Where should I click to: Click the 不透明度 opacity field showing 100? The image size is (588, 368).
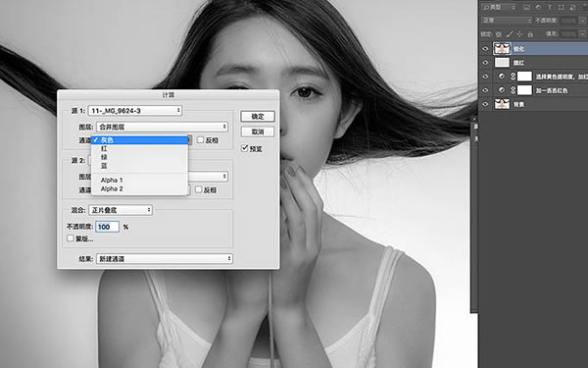(108, 227)
